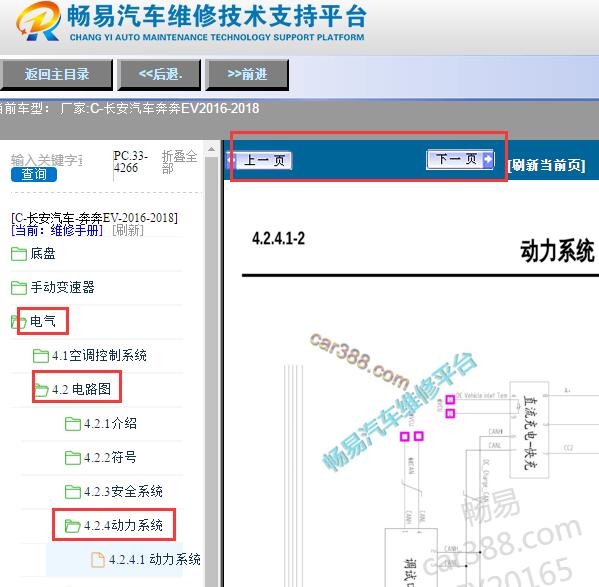The height and width of the screenshot is (587, 599).
Task: Expand 4.2.2符号 node
Action: point(110,458)
